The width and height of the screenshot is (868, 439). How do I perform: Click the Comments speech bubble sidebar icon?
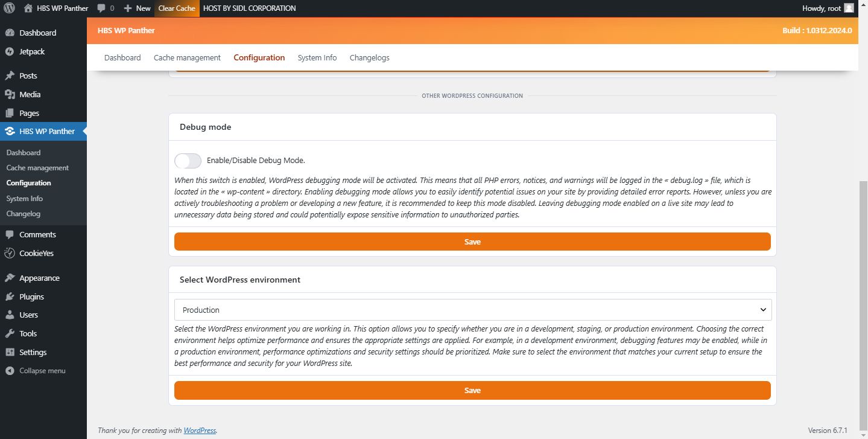coord(10,234)
